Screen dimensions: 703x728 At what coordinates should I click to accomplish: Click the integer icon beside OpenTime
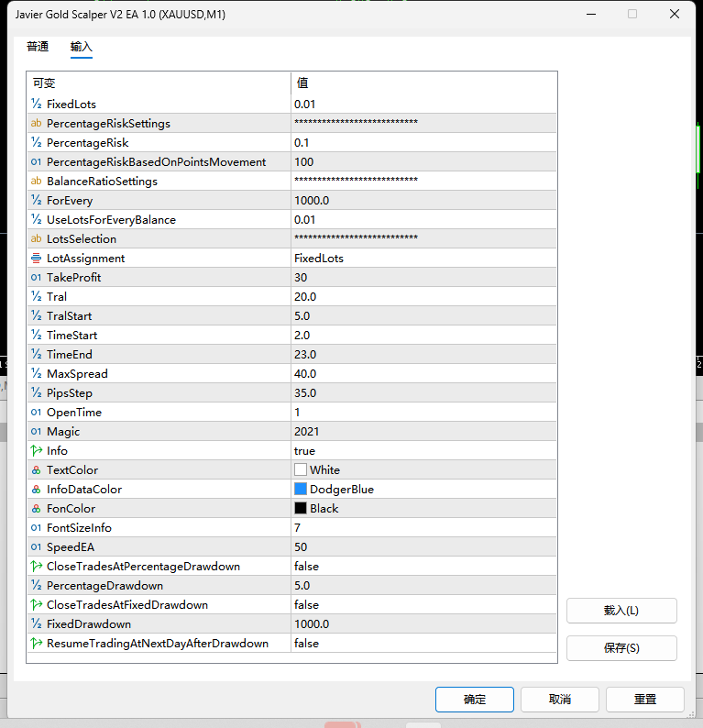pyautogui.click(x=36, y=413)
